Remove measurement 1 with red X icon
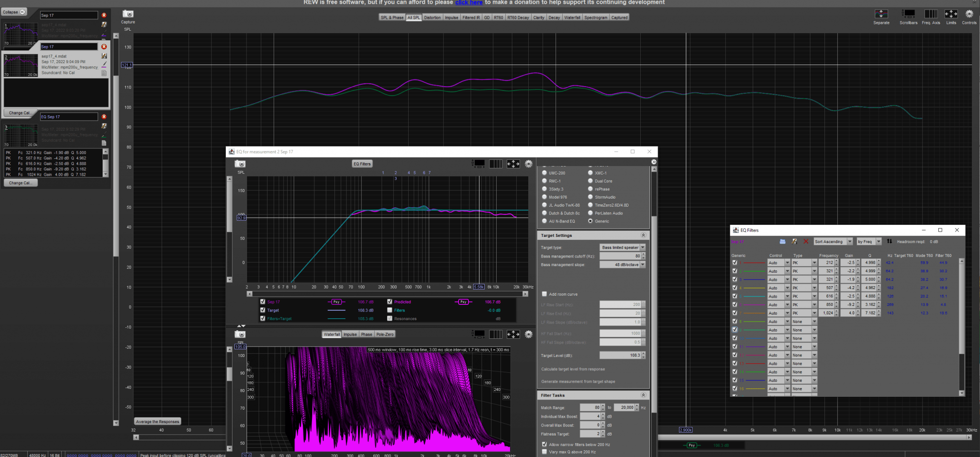Image resolution: width=980 pixels, height=457 pixels. coord(104,15)
